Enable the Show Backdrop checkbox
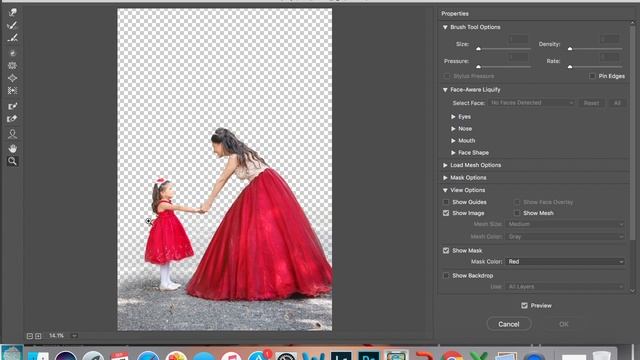Viewport: 640px width, 360px height. pyautogui.click(x=446, y=276)
